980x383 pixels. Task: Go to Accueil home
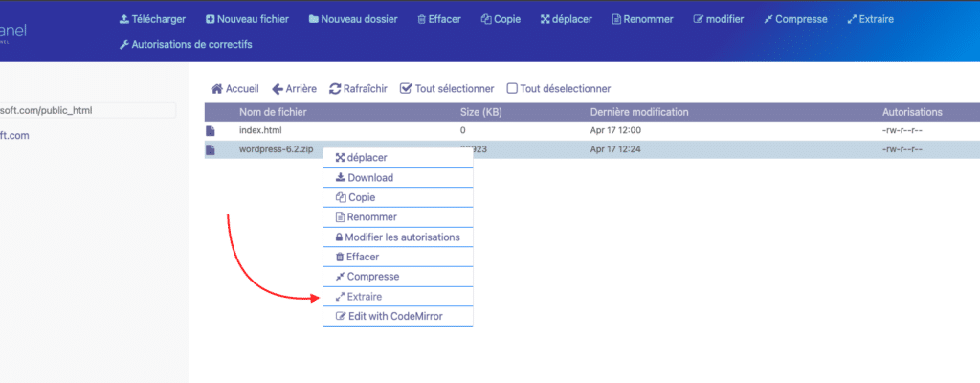235,89
